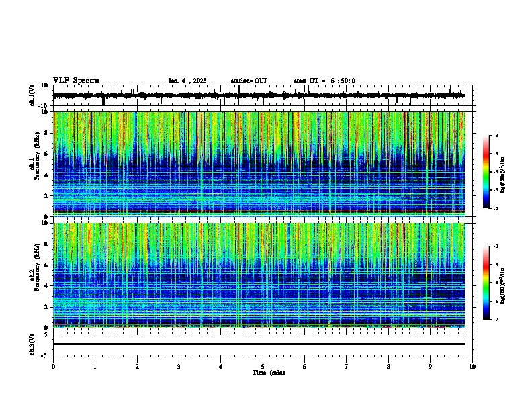Click the ch.3(V) axis label

(32, 345)
